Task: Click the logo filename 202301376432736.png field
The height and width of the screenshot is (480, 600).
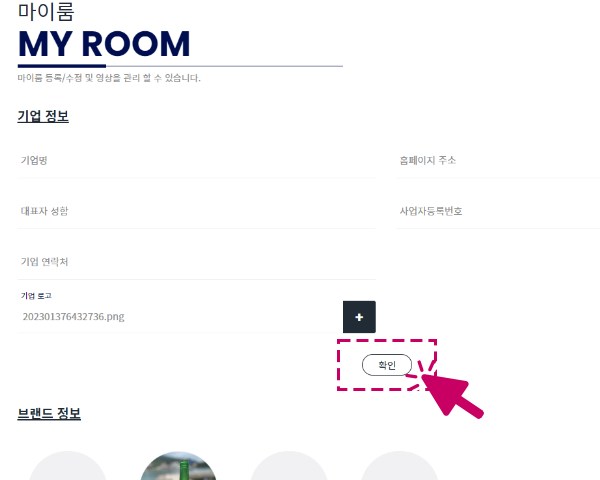Action: [180, 317]
